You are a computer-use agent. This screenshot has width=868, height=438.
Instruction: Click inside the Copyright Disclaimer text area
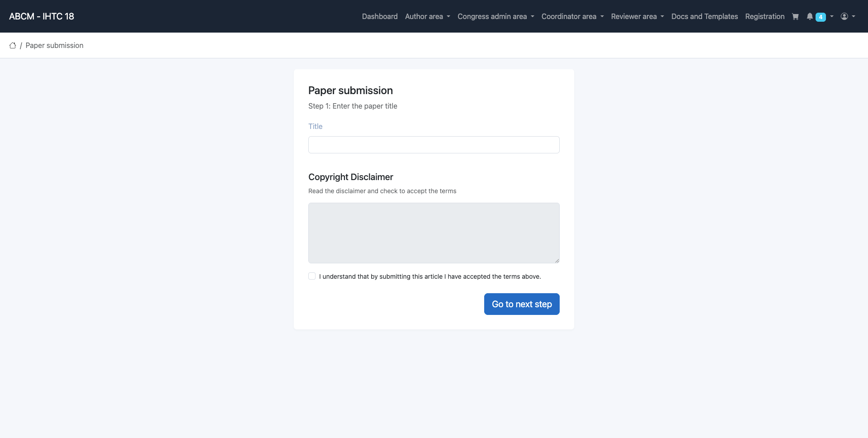[434, 233]
